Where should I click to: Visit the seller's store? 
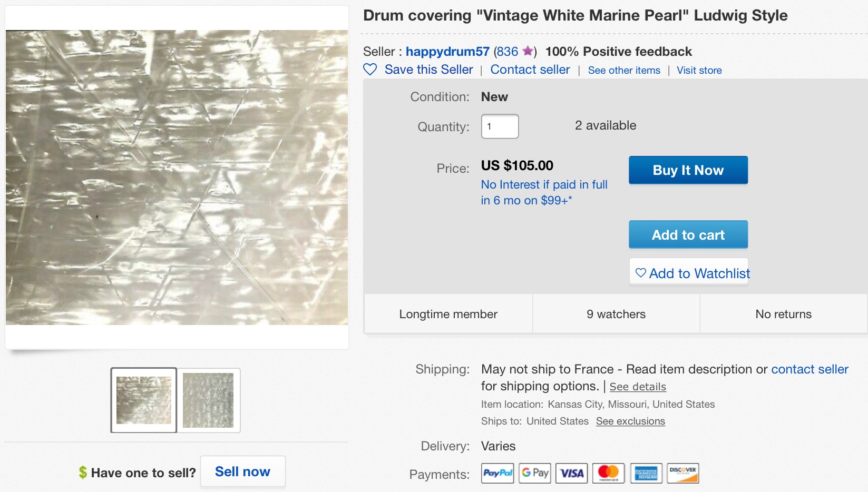[x=699, y=70]
